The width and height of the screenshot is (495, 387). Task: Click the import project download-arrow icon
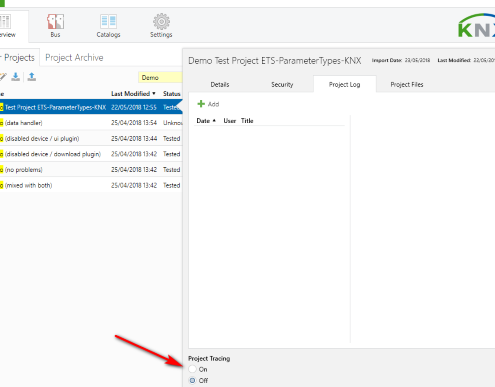(x=16, y=77)
